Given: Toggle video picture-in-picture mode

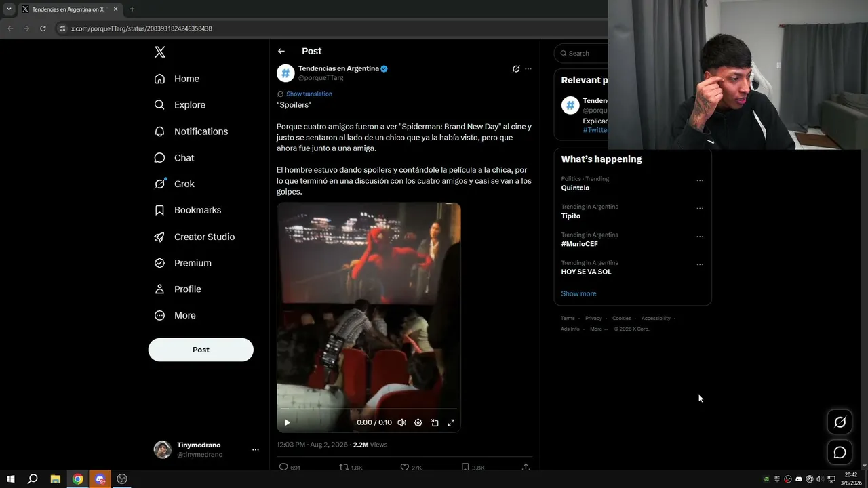Looking at the screenshot, I should pyautogui.click(x=435, y=422).
